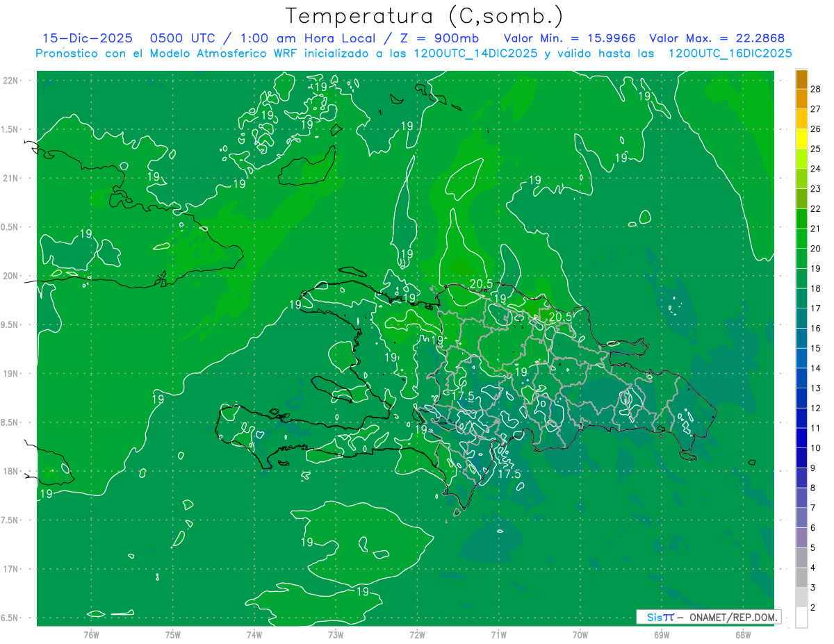Pick the legend color between 24 and 25
The width and height of the screenshot is (834, 644).
pos(801,158)
